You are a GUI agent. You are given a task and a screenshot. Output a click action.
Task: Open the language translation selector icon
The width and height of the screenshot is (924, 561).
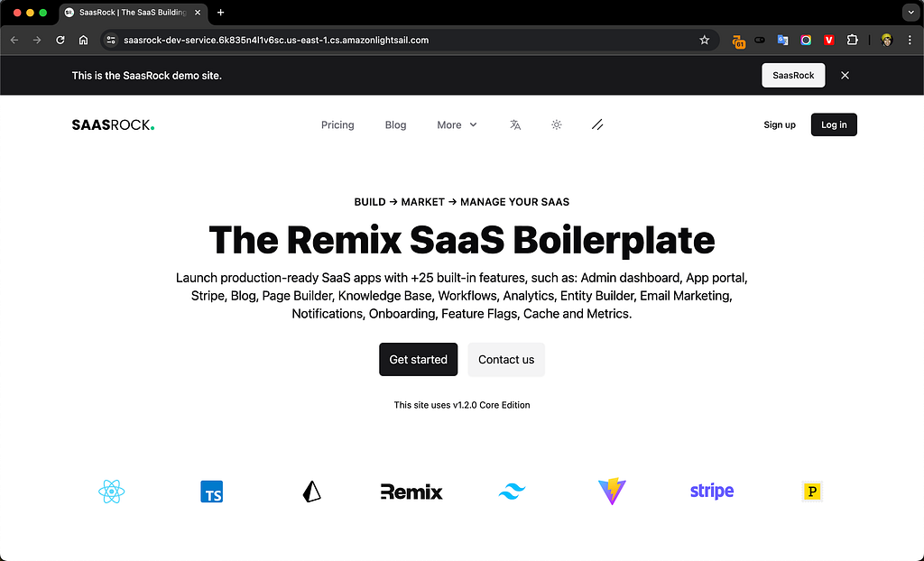515,125
